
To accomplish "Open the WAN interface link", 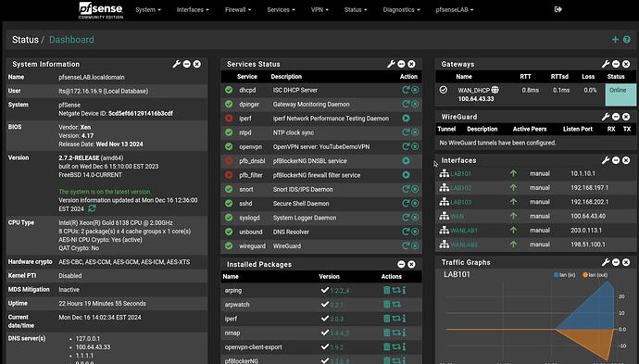I will pos(457,216).
